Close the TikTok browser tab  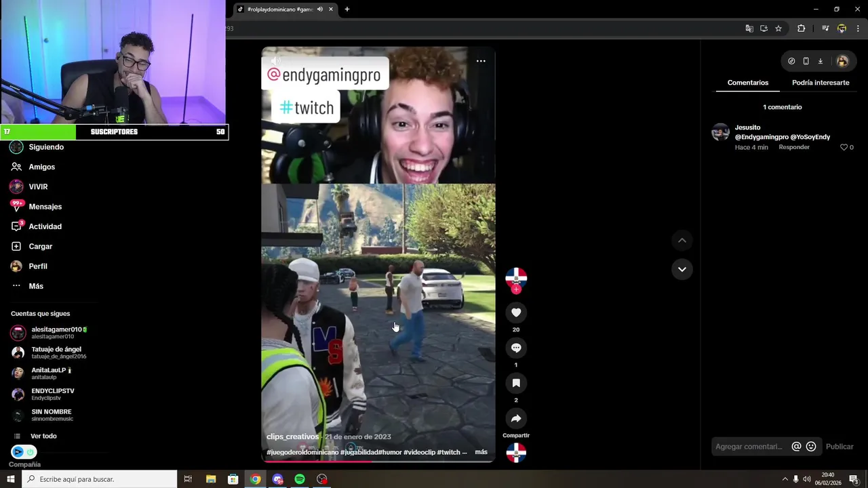pos(331,9)
